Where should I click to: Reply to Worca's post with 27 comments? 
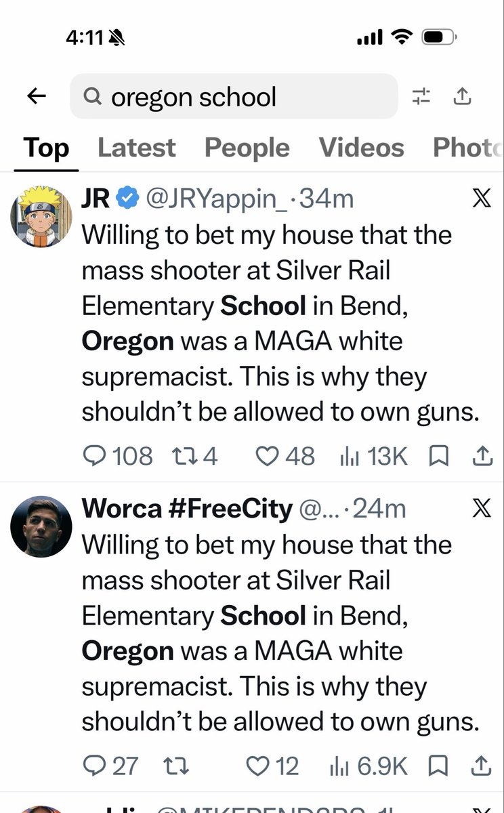(110, 766)
